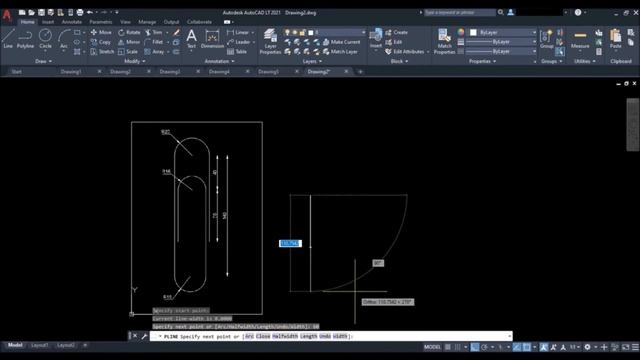
Task: Switch to the Layout1 tab
Action: [x=40, y=345]
